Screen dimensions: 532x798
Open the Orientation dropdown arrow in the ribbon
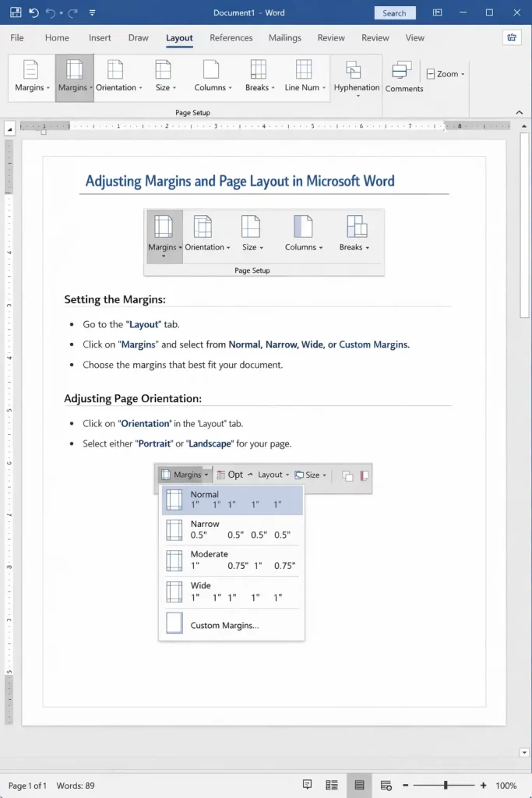pyautogui.click(x=141, y=88)
